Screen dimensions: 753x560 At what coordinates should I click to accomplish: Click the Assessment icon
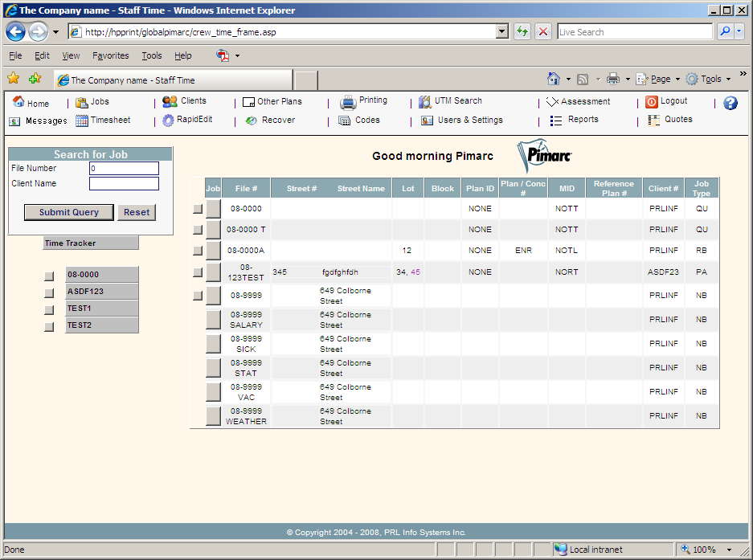(552, 101)
